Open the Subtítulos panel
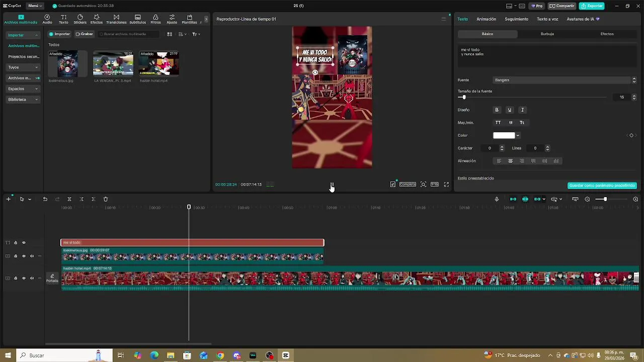644x362 pixels. [x=138, y=19]
